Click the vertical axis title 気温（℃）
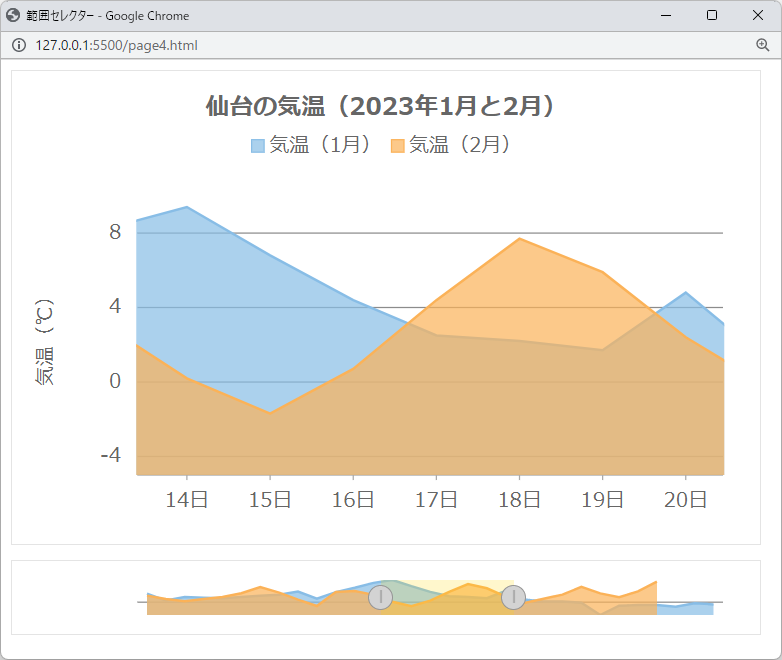The height and width of the screenshot is (660, 782). tap(44, 342)
